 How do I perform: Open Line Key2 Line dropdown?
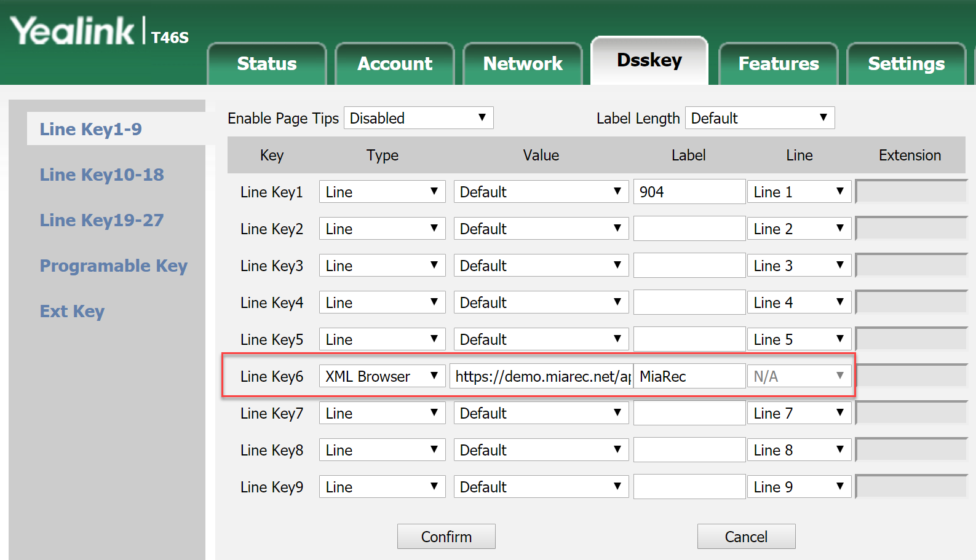(x=799, y=229)
